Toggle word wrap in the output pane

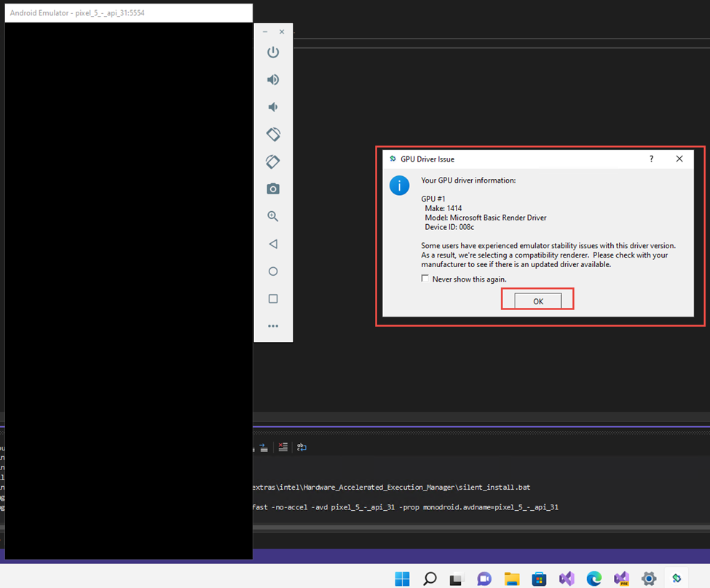[x=301, y=447]
